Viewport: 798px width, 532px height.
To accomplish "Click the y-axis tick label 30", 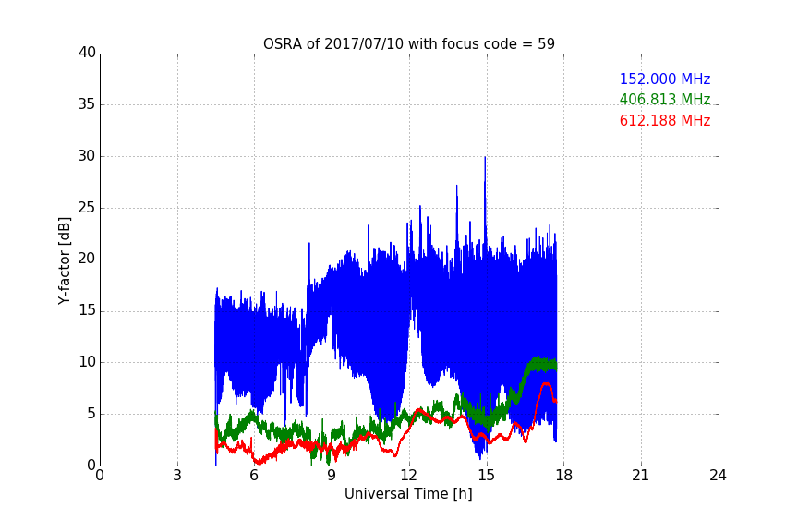I will (x=87, y=156).
